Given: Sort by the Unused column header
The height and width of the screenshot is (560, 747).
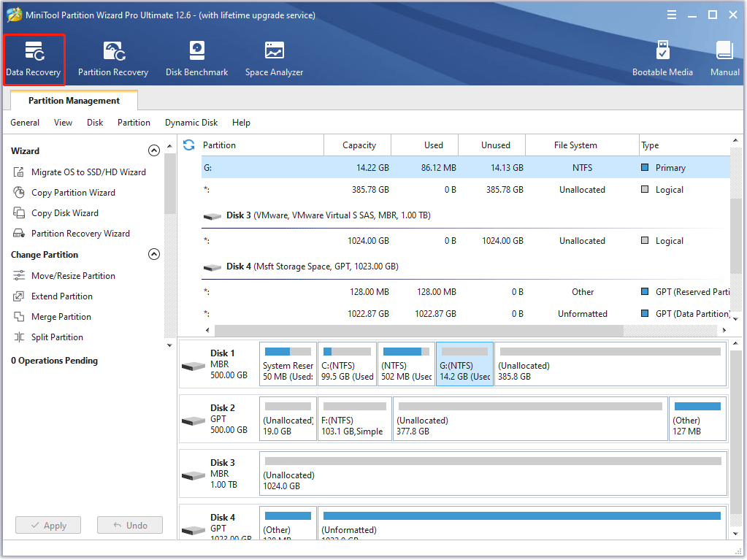Looking at the screenshot, I should pos(492,145).
